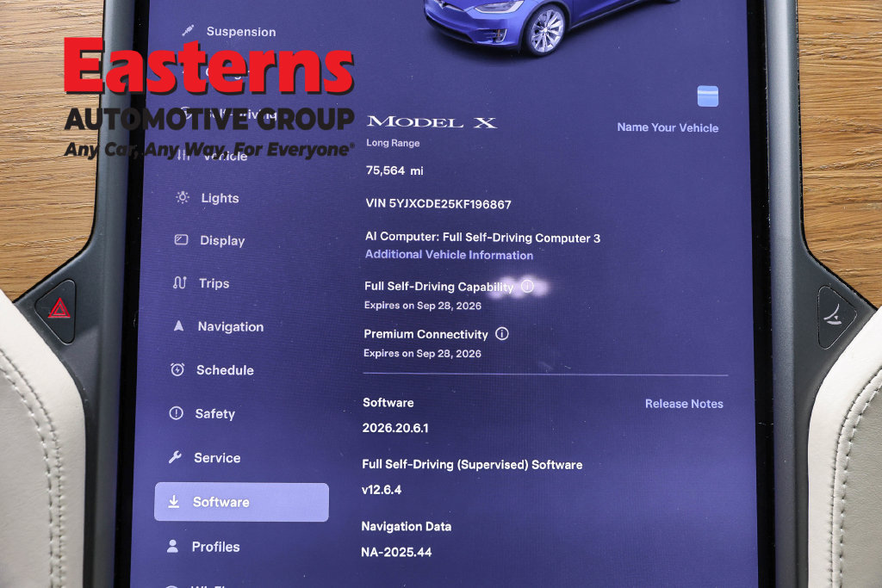Open the Navigation settings

230,326
